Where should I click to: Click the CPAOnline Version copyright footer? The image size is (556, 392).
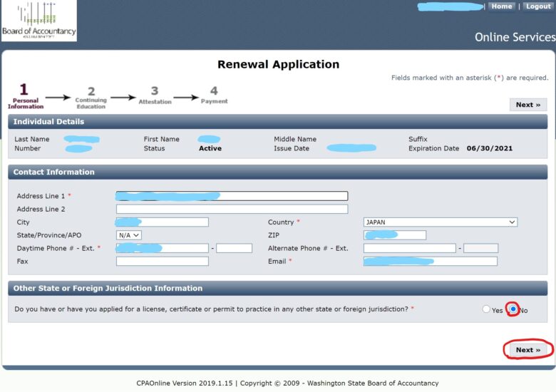pos(287,383)
